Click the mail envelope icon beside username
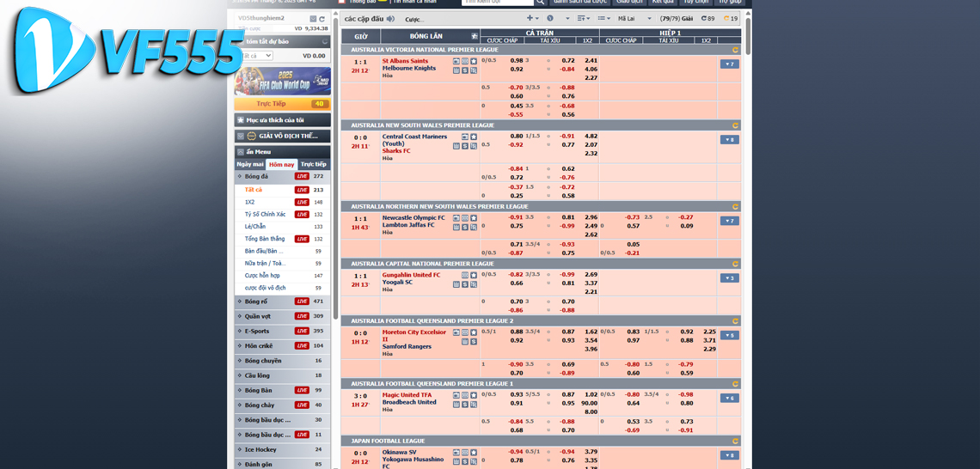Viewport: 980px width, 469px height. coord(313,19)
